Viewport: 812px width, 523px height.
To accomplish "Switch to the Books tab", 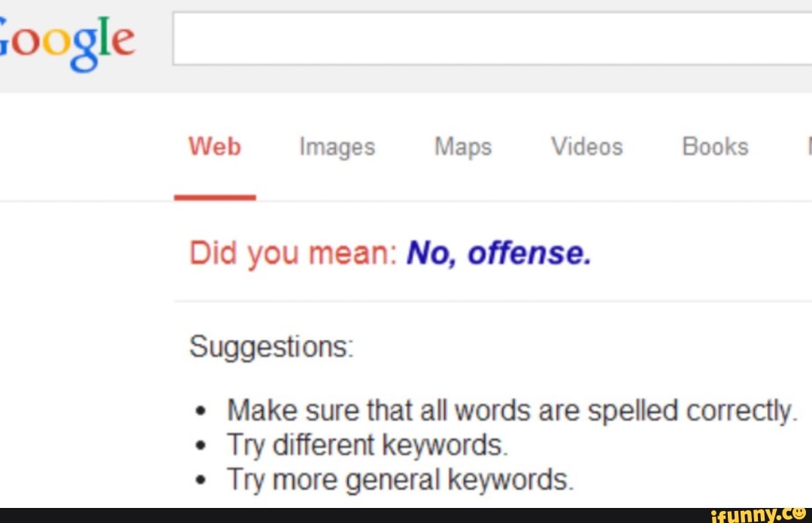I will coord(715,147).
